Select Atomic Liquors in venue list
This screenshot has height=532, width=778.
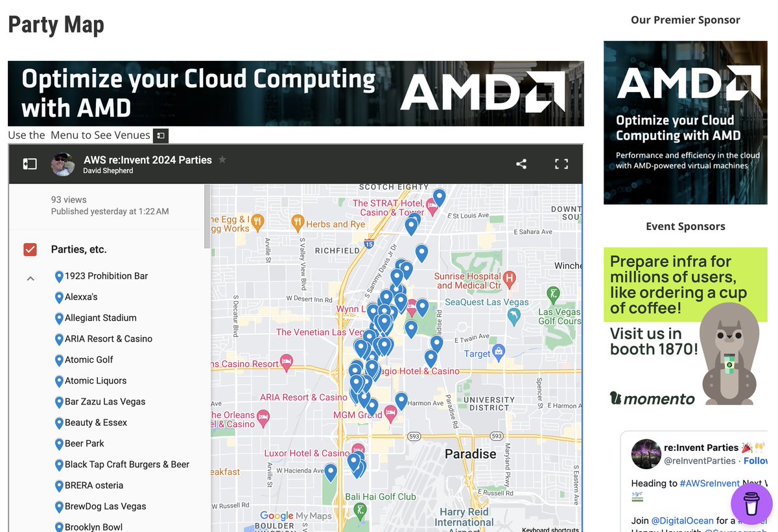[x=95, y=380]
